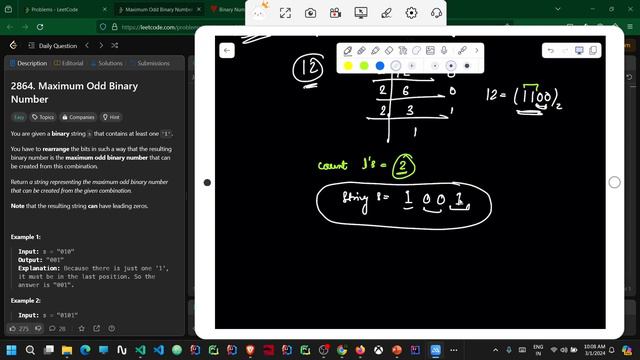This screenshot has height=360, width=640.
Task: Go back using whiteboard back arrow
Action: point(227,51)
